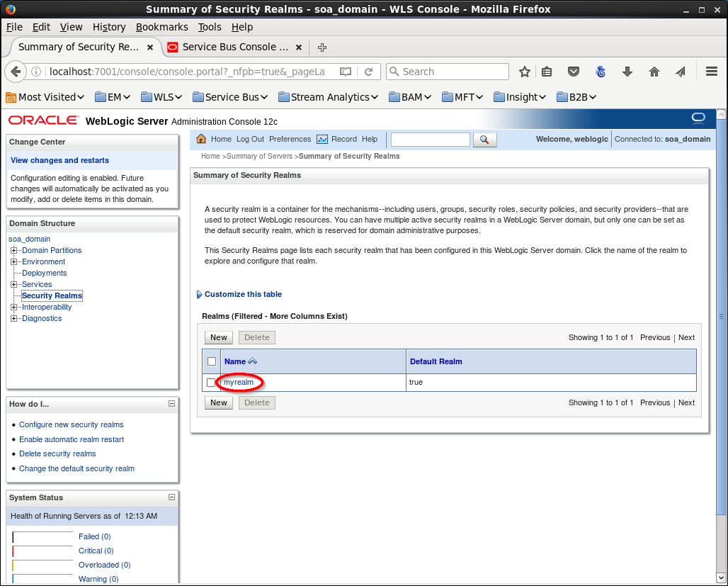
Task: Expand the Environment tree node
Action: coord(14,261)
